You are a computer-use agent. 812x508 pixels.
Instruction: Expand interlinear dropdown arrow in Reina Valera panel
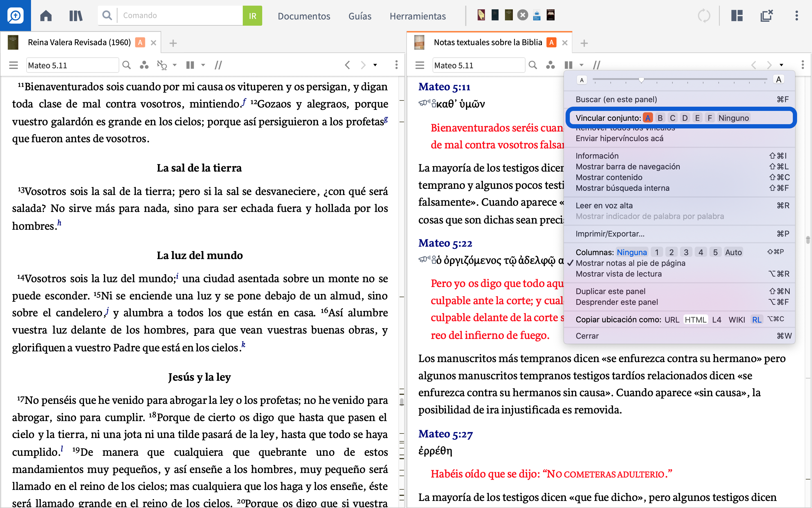175,65
